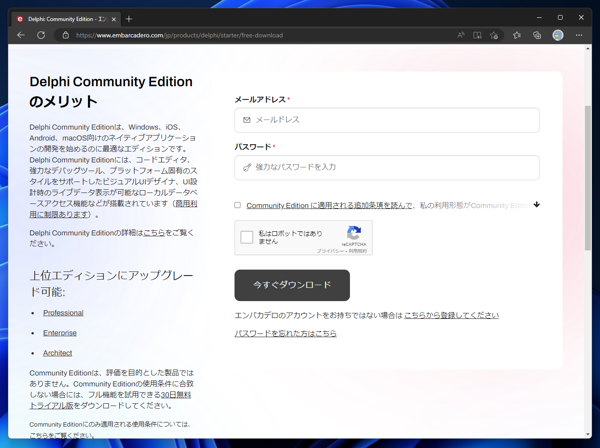Open the Professional edition link
Viewport: 600px width, 448px height.
(63, 313)
